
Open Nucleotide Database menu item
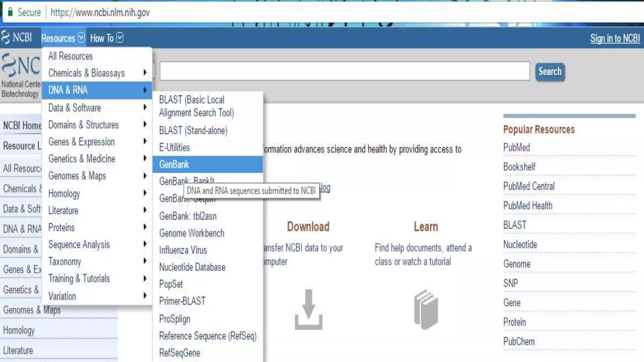pos(192,267)
